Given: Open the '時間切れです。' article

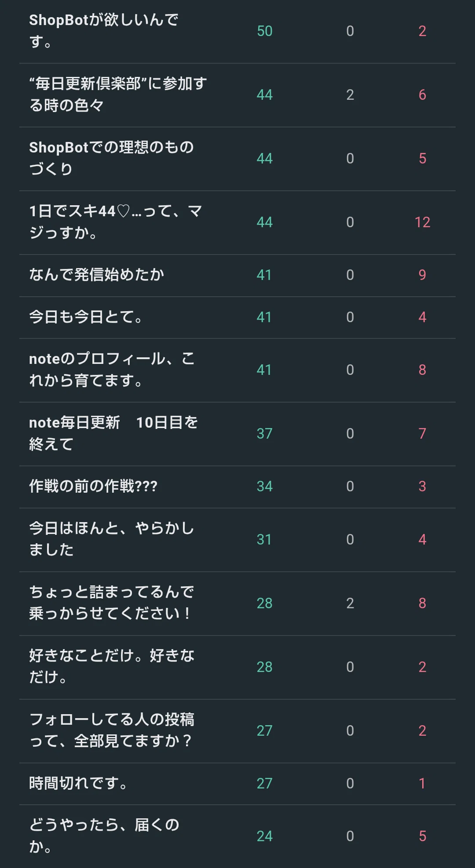Looking at the screenshot, I should [x=78, y=783].
